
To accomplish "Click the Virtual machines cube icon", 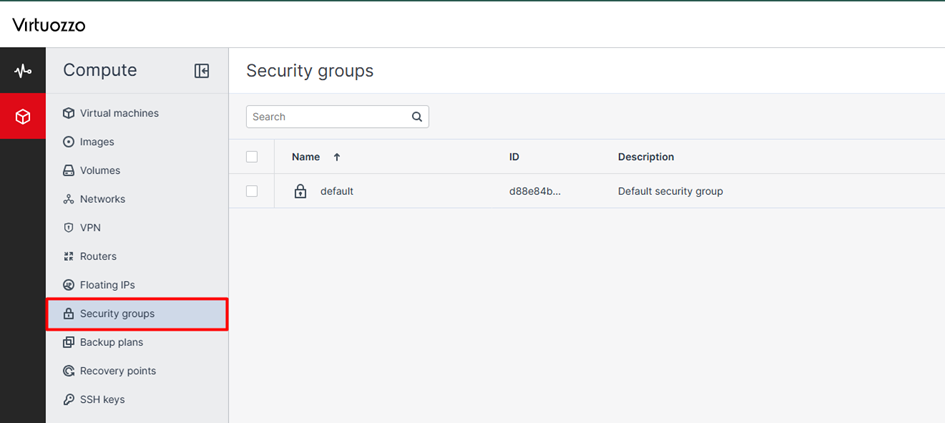I will pos(69,113).
